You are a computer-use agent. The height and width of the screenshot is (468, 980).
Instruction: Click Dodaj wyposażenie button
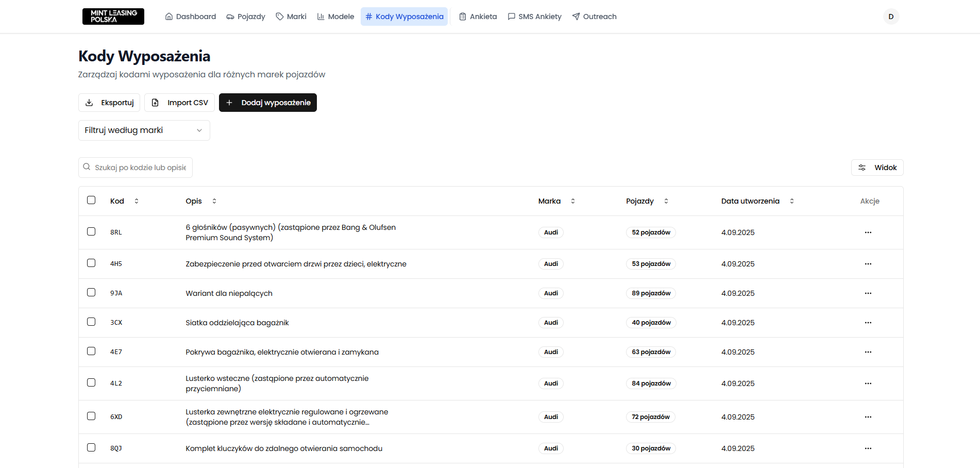pyautogui.click(x=268, y=103)
